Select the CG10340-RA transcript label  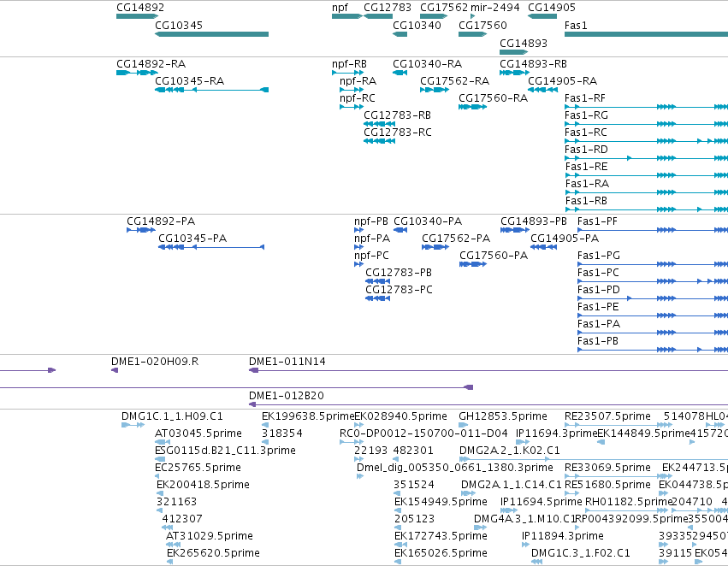427,64
